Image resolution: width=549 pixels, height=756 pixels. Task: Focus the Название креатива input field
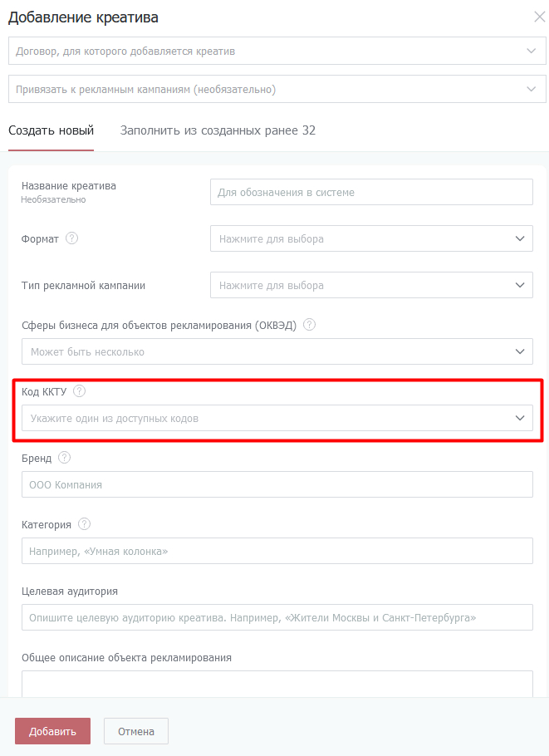click(x=371, y=192)
